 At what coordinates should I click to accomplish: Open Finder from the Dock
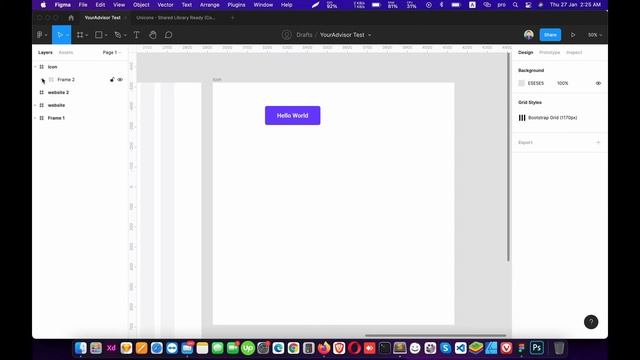pyautogui.click(x=80, y=348)
